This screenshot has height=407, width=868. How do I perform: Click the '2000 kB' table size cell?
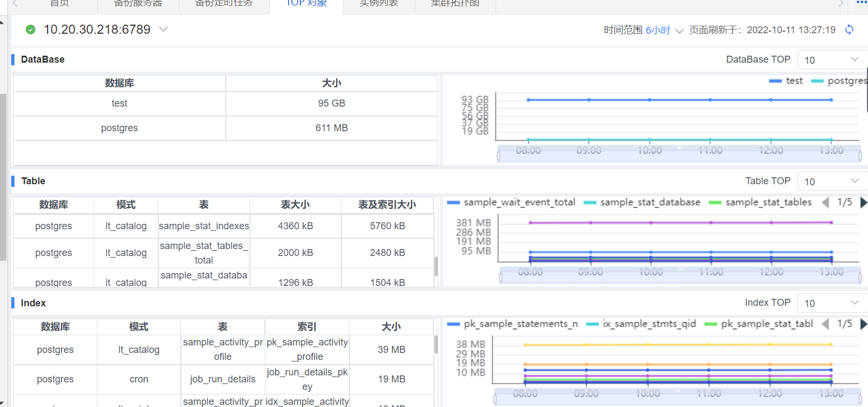pos(295,253)
